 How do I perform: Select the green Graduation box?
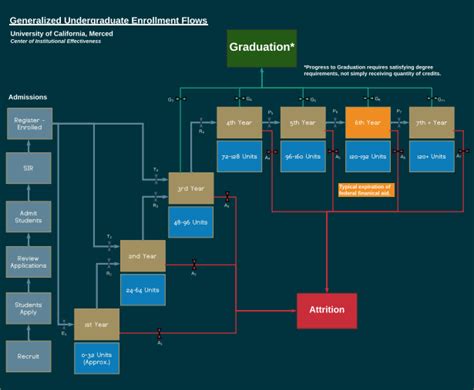(262, 49)
